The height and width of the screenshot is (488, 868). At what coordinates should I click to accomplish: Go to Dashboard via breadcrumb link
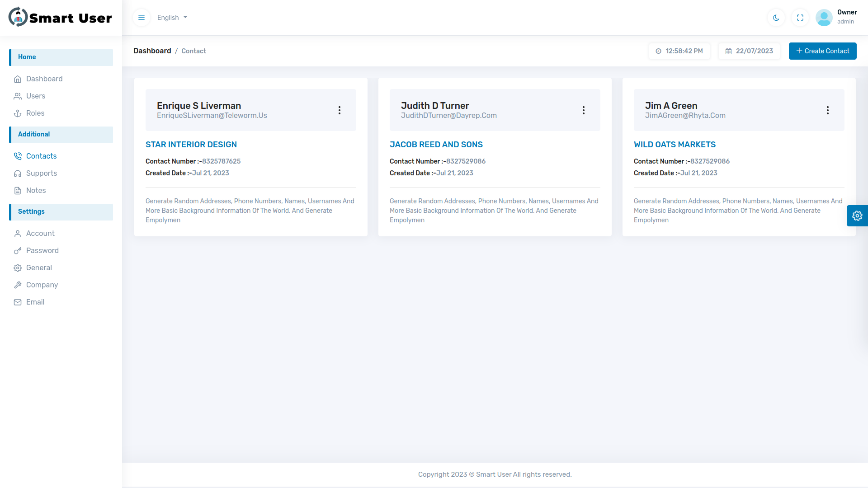coord(152,51)
